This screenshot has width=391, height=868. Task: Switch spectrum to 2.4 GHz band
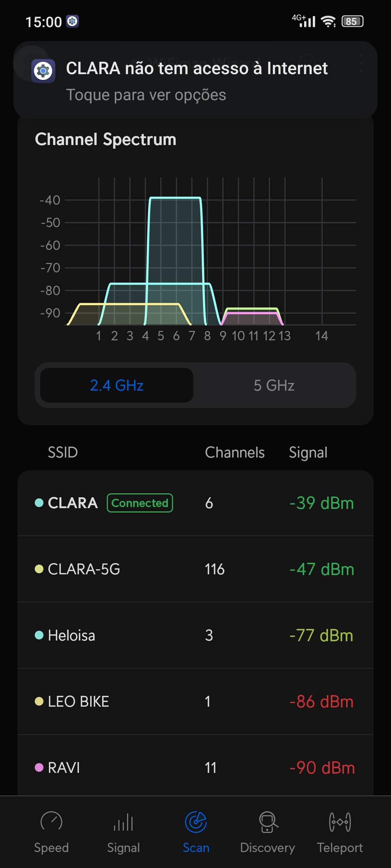tap(117, 385)
